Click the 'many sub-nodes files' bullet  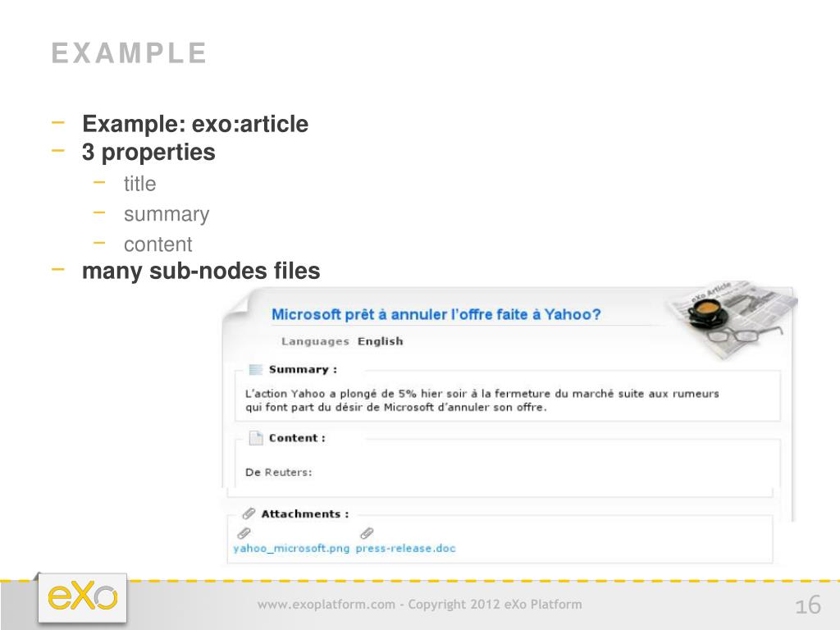[201, 271]
